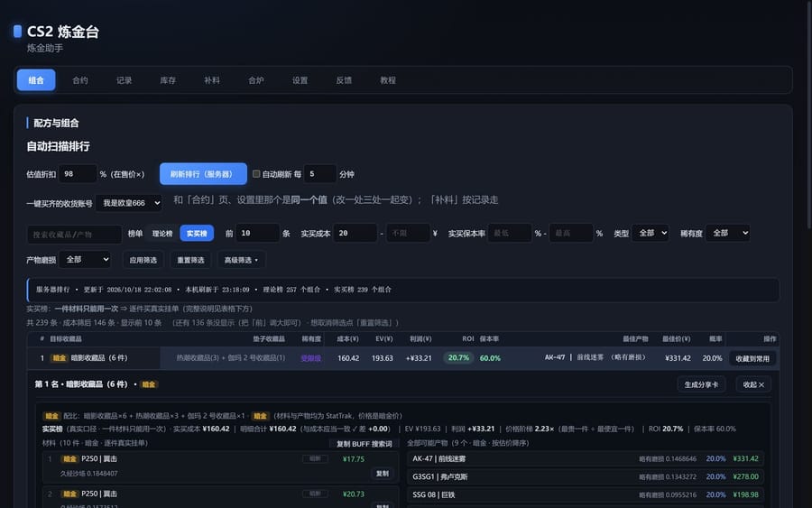The width and height of the screenshot is (812, 508).
Task: Click the 实买保本率 最低 field
Action: pyautogui.click(x=510, y=233)
